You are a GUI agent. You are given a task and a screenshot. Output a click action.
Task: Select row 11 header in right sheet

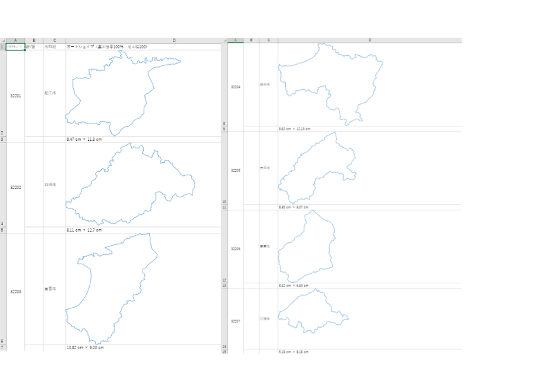225,207
